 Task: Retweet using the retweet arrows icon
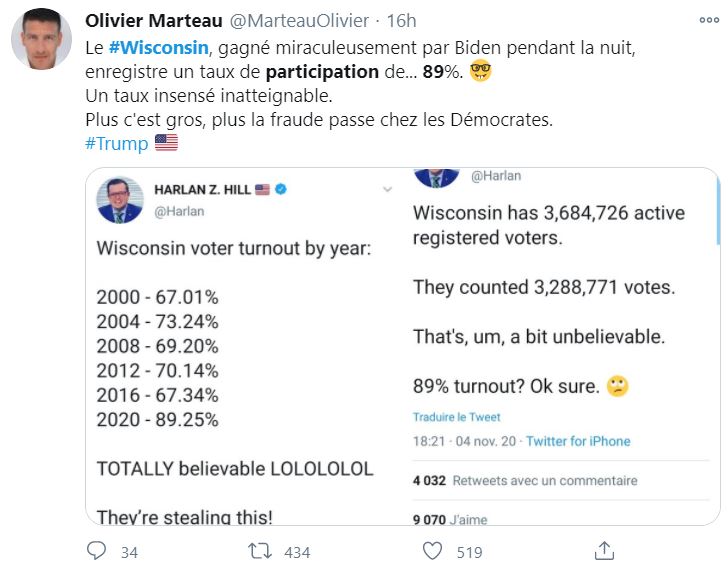(260, 551)
